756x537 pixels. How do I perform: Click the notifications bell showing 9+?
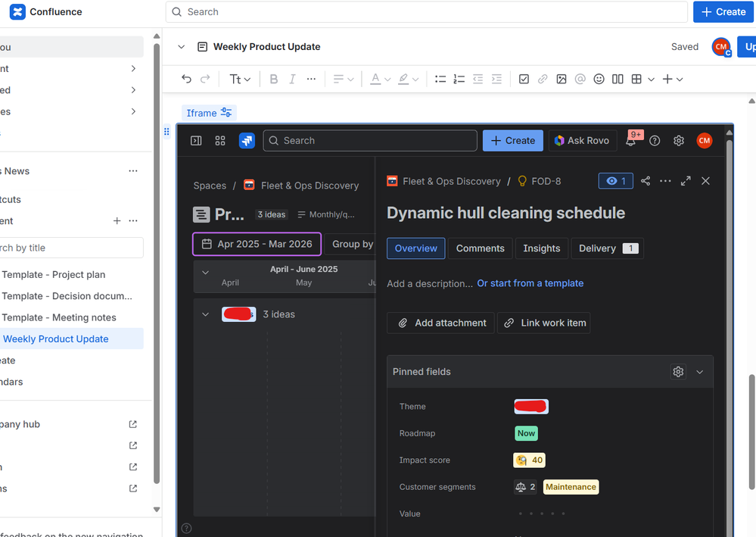click(x=633, y=140)
